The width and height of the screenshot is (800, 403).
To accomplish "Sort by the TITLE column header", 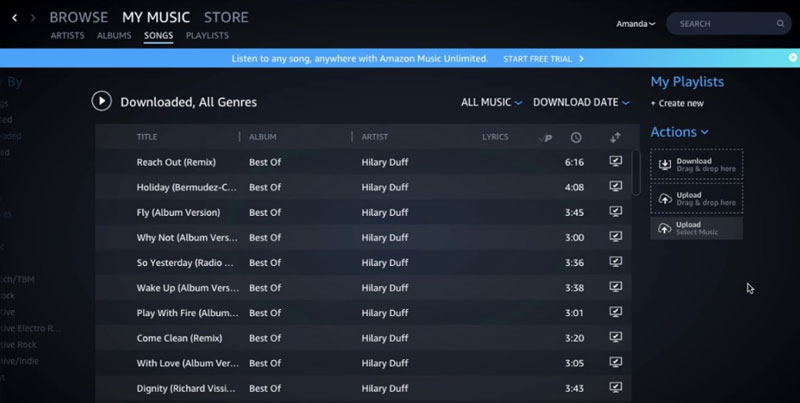I will (x=147, y=137).
